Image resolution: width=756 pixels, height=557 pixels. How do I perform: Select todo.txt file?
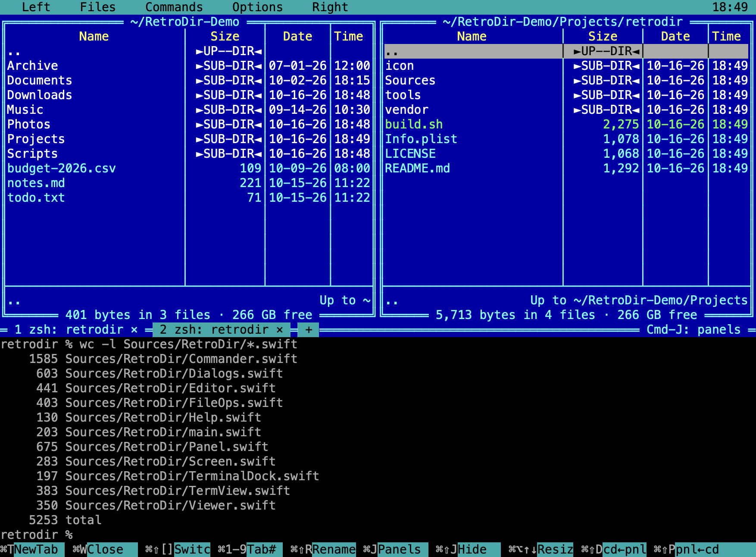(x=188, y=198)
